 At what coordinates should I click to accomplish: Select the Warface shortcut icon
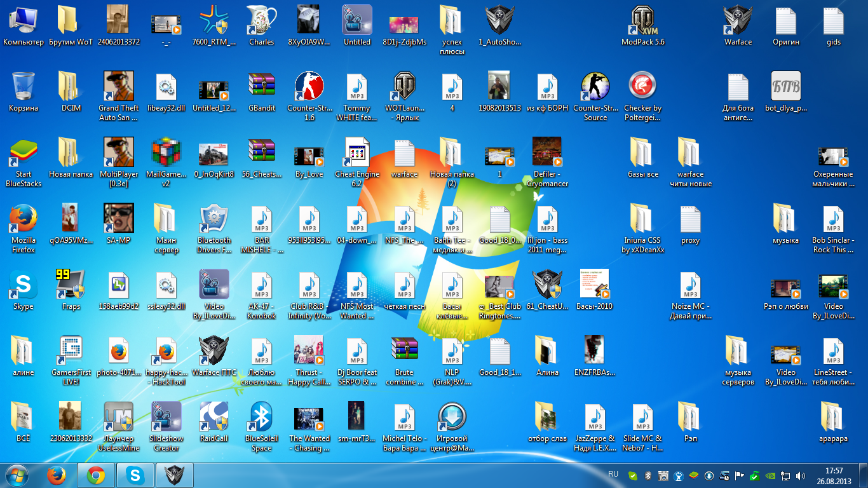point(738,21)
